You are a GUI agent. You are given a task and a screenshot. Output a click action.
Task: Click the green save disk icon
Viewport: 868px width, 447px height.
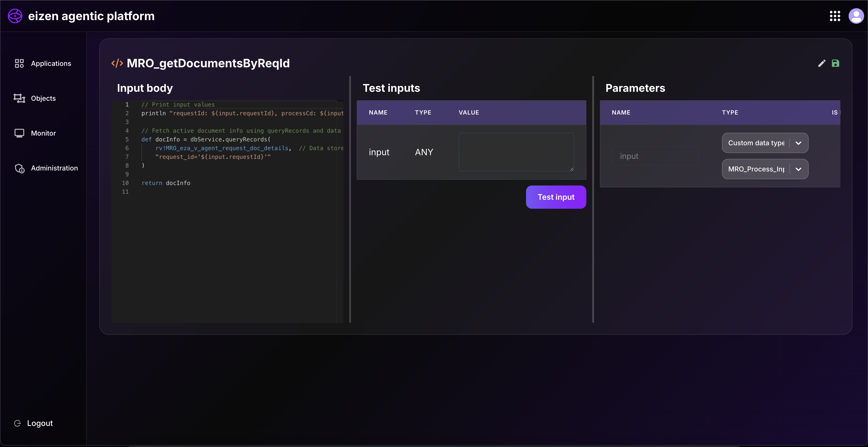(835, 63)
